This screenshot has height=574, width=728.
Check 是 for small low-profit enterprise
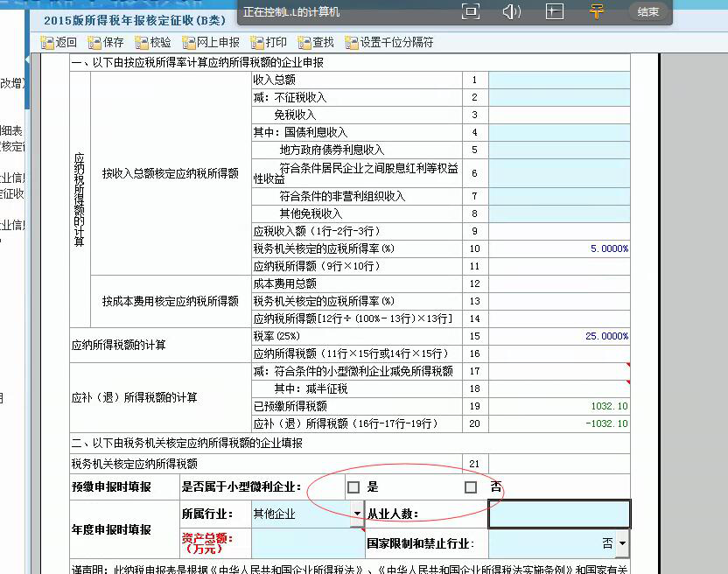[353, 487]
